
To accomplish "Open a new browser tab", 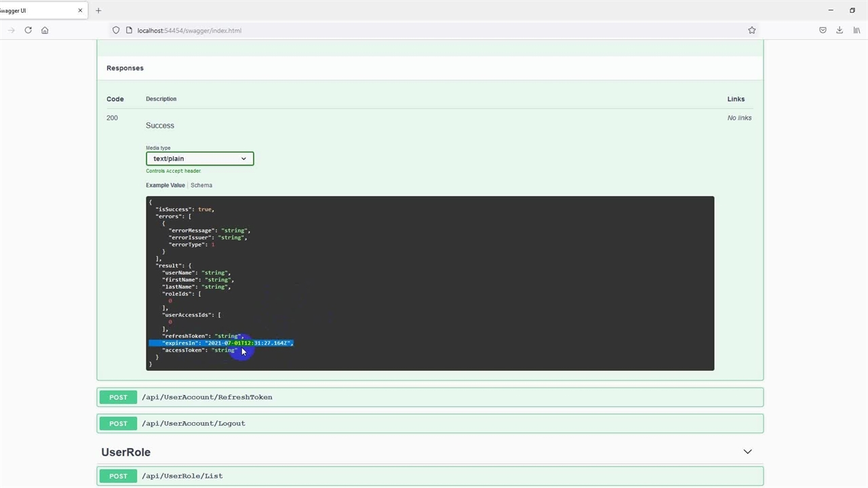I will point(98,10).
